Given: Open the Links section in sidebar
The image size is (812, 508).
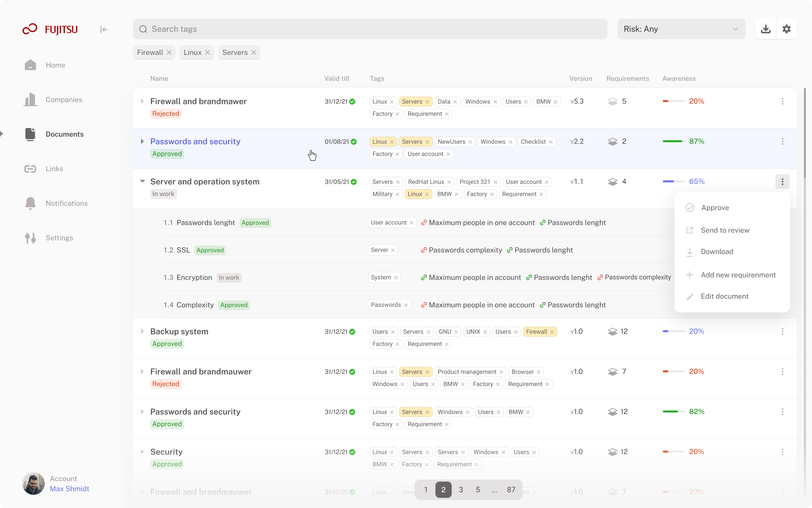Looking at the screenshot, I should pyautogui.click(x=54, y=169).
